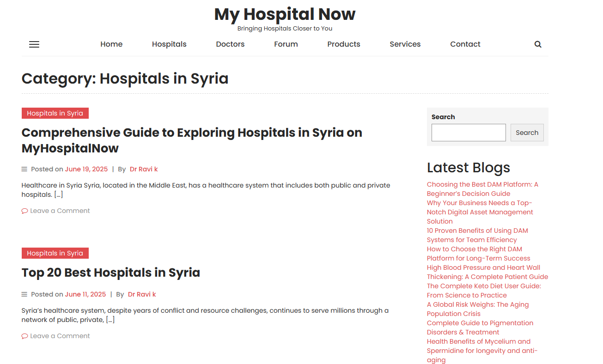Click the posted-on icon beside June 11, 2025
This screenshot has width=603, height=364.
click(24, 294)
